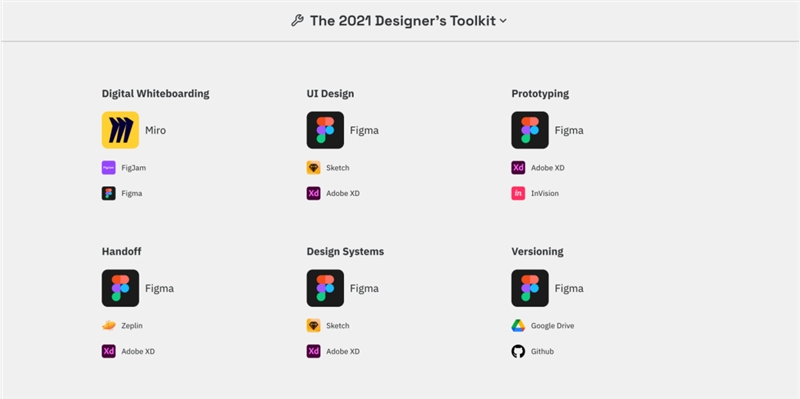Click the Github octocat icon
The image size is (800, 399).
click(518, 352)
